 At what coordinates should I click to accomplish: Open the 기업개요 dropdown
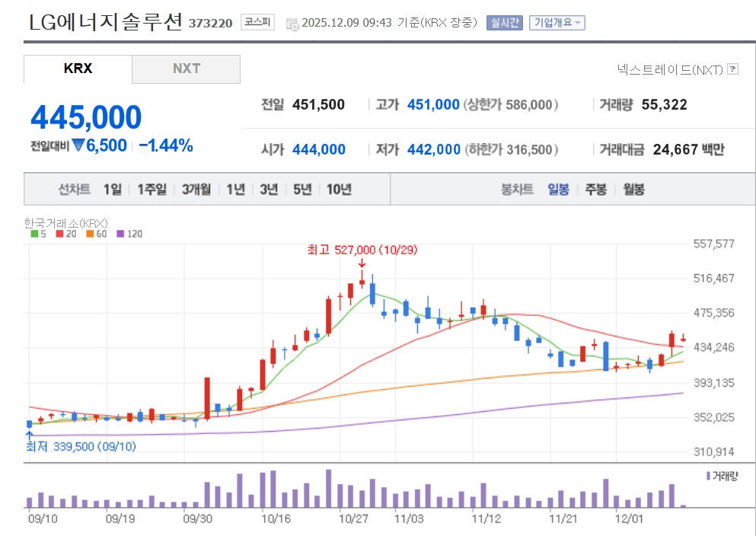click(x=557, y=23)
